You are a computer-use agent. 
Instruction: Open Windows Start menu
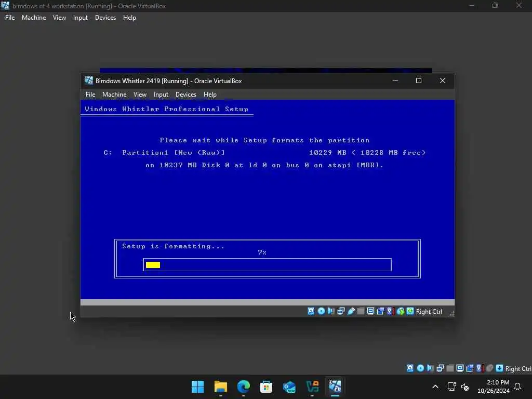(197, 387)
